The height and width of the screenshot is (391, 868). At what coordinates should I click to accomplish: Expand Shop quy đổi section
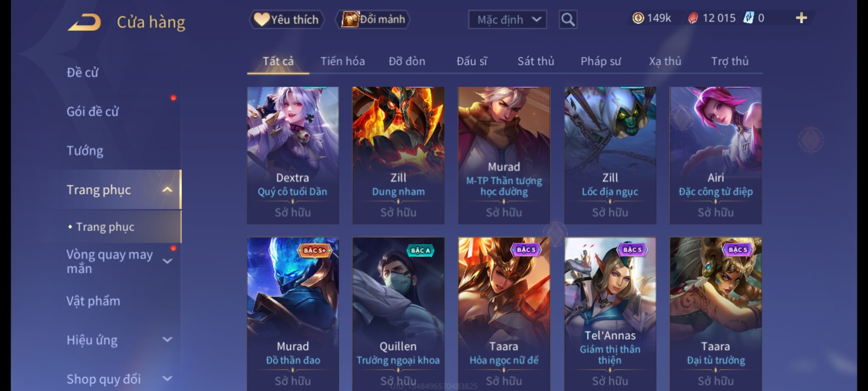[x=167, y=379]
